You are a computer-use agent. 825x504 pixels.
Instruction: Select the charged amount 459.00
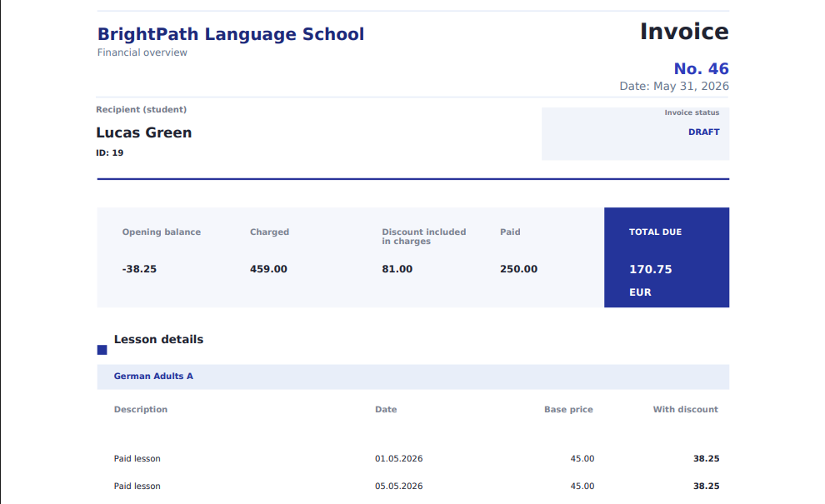pos(268,269)
